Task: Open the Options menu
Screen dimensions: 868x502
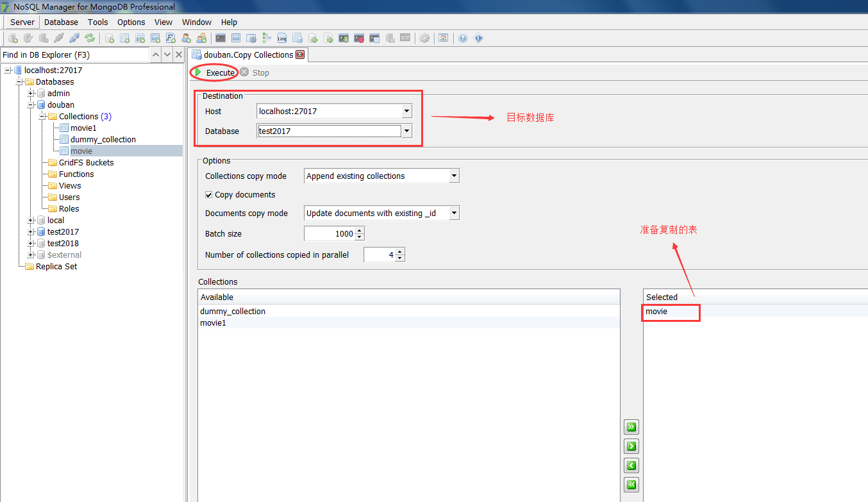Action: tap(131, 22)
